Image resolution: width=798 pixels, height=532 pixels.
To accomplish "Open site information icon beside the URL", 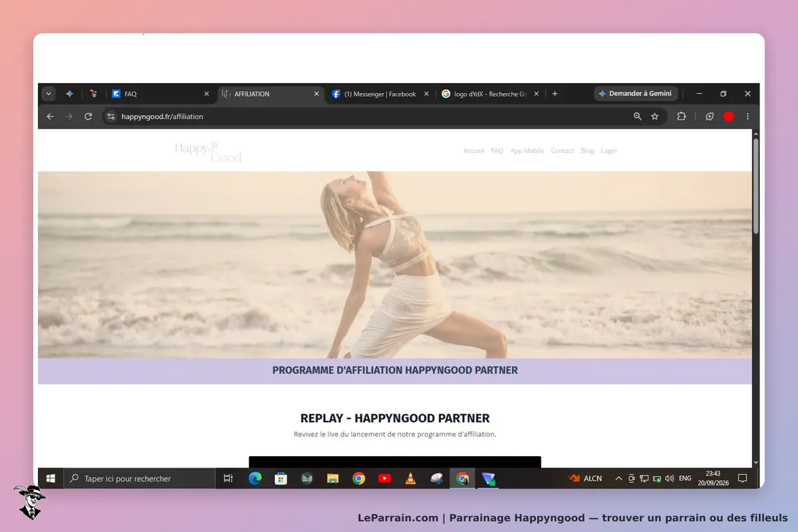I will click(111, 116).
